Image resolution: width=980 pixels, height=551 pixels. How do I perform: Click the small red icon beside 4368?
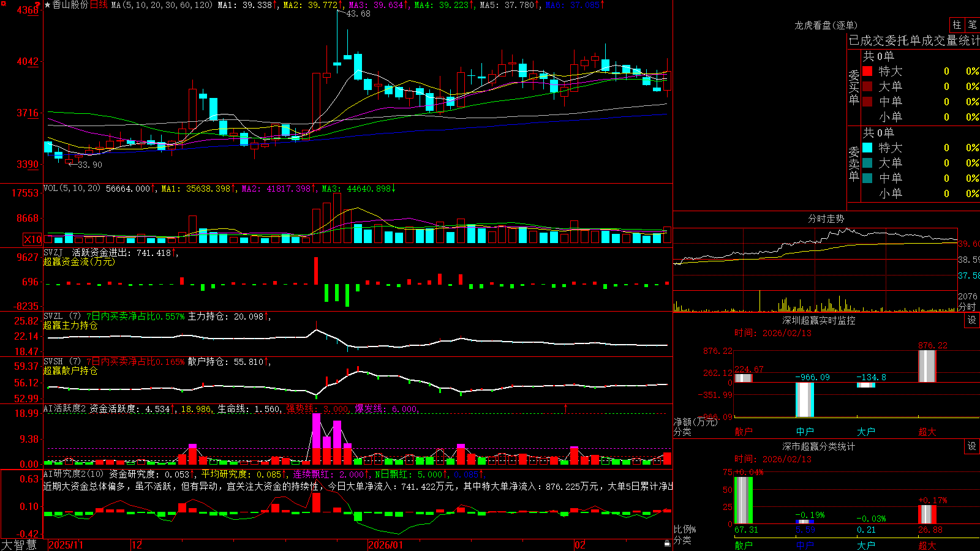pos(38,6)
